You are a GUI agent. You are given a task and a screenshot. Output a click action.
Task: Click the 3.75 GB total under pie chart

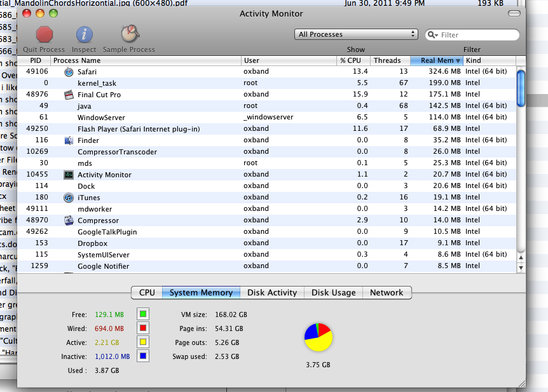[318, 365]
